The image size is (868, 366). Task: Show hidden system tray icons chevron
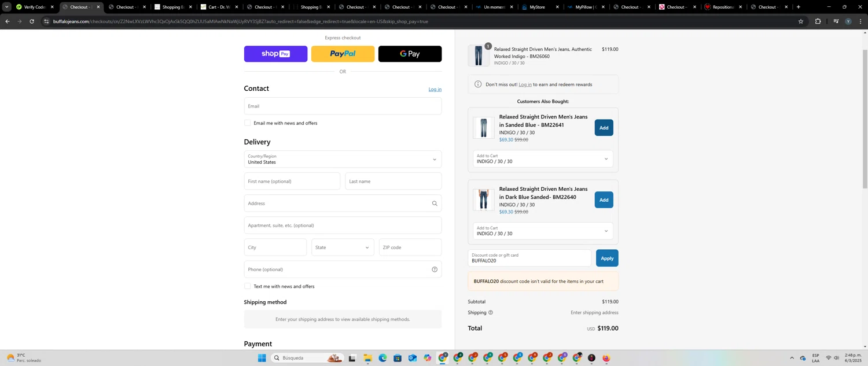(792, 358)
